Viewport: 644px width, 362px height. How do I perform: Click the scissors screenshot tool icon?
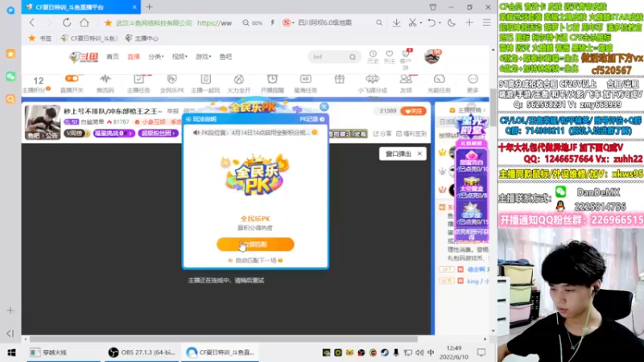[x=412, y=23]
